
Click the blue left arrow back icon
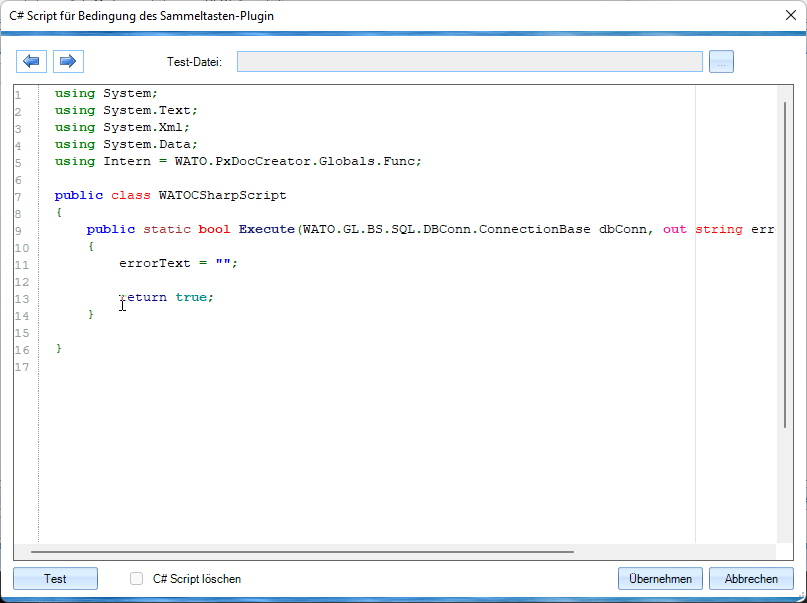31,62
